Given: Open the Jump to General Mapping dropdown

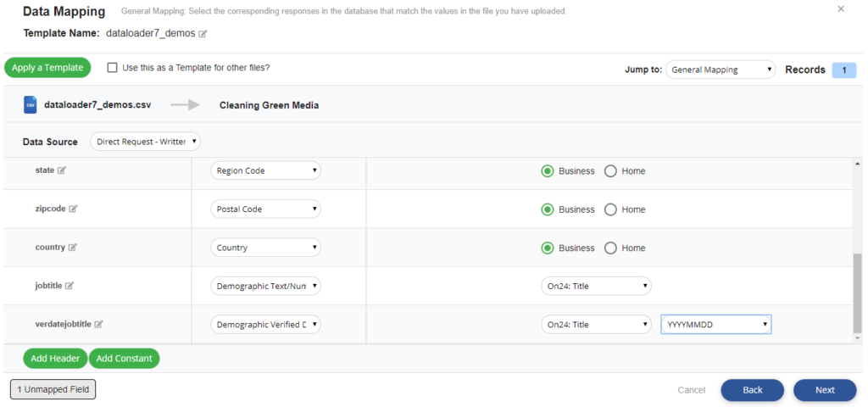Looking at the screenshot, I should point(720,70).
